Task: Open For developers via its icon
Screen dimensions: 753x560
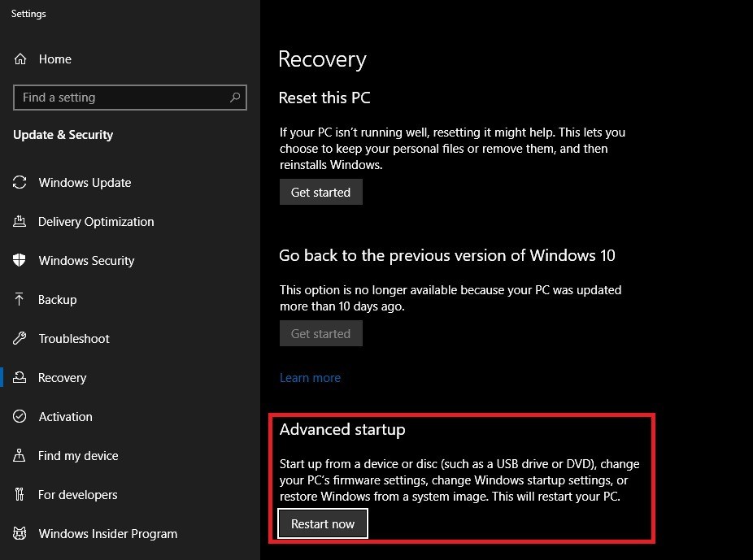Action: (x=20, y=495)
